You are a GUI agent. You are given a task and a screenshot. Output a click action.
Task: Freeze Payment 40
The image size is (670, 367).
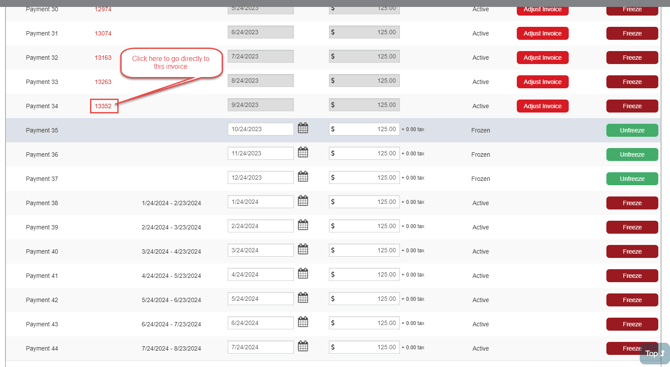632,252
